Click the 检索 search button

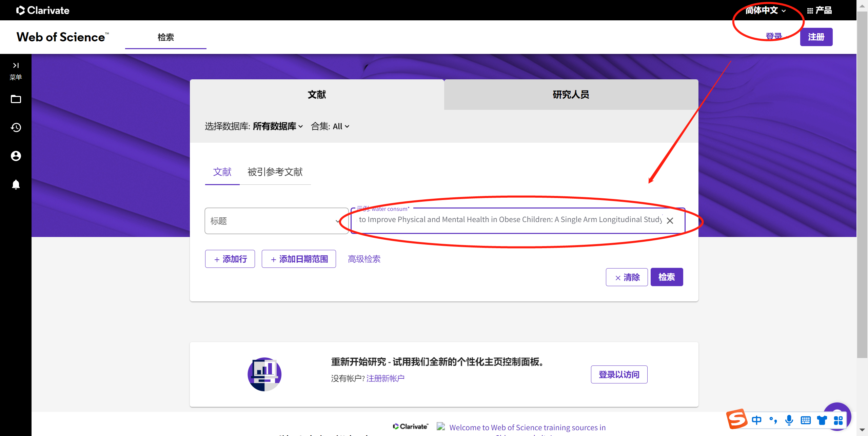click(x=667, y=277)
